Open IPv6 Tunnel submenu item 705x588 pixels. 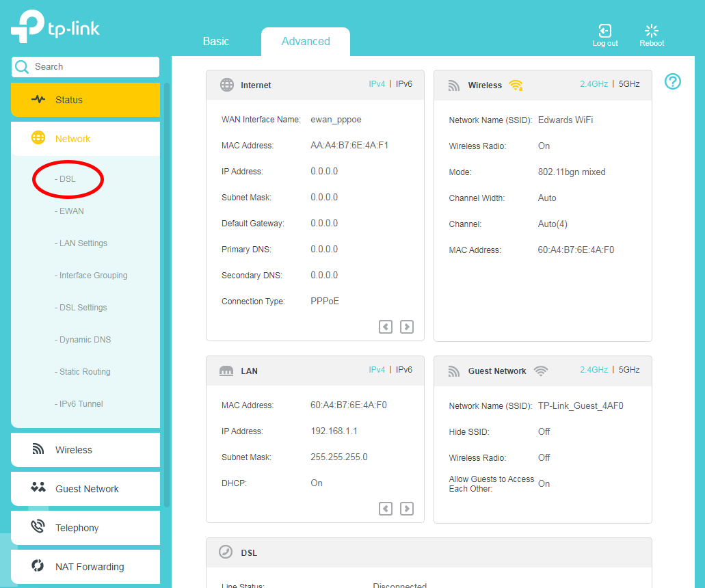coord(79,403)
